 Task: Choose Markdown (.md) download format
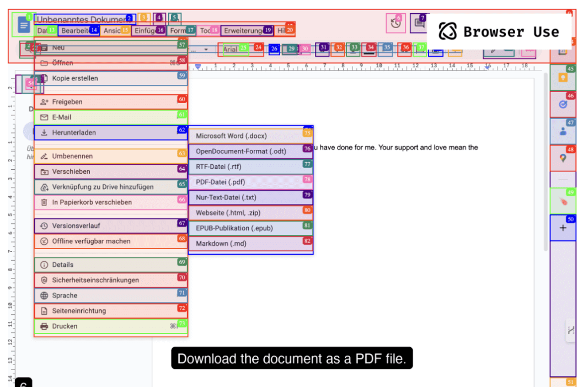click(250, 244)
